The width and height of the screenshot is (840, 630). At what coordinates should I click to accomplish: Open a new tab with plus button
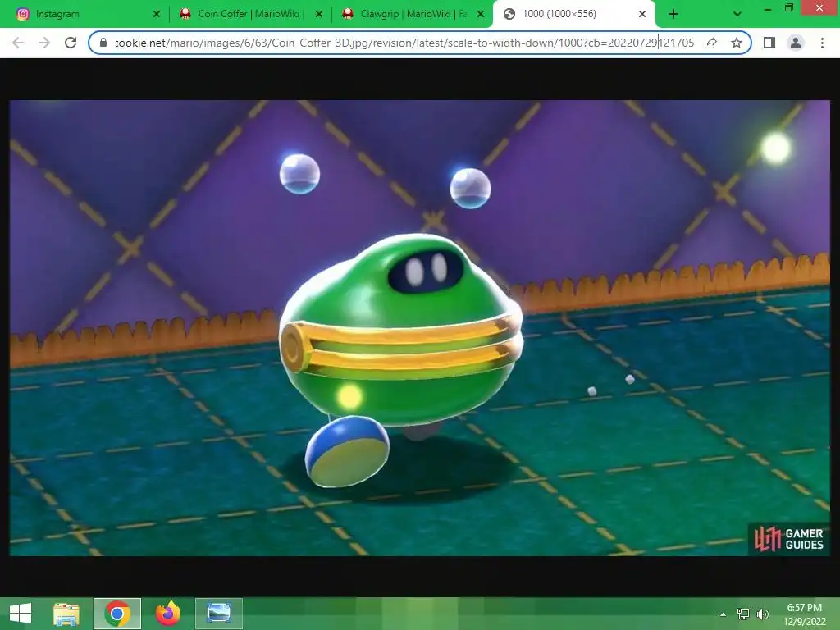[673, 15]
